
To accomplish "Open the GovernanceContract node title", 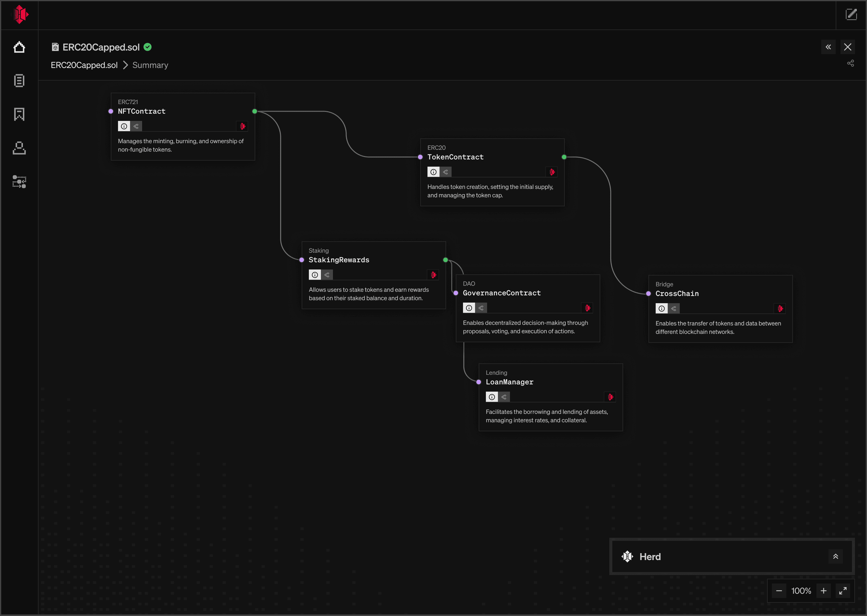I will tap(502, 293).
